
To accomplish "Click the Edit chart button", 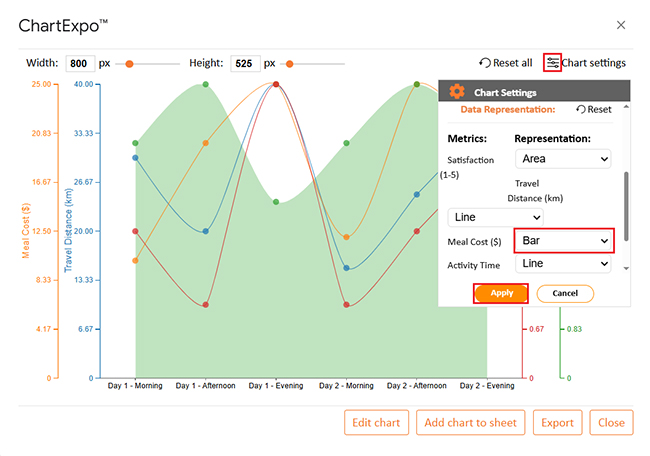I will [x=376, y=422].
